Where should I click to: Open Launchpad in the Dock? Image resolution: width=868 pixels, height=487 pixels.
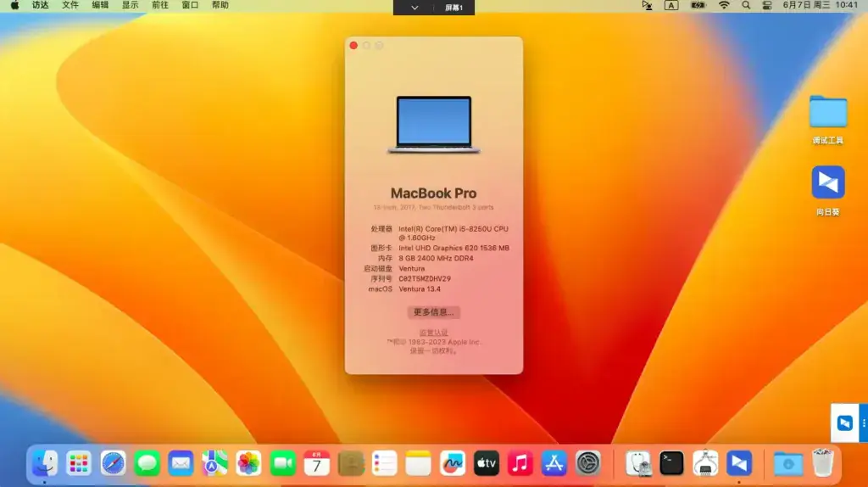point(79,463)
